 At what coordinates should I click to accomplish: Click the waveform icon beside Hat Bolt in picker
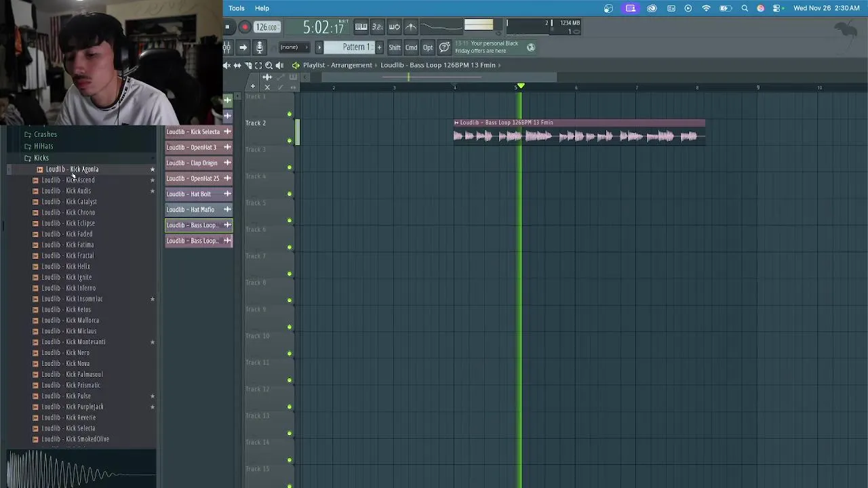click(x=227, y=194)
